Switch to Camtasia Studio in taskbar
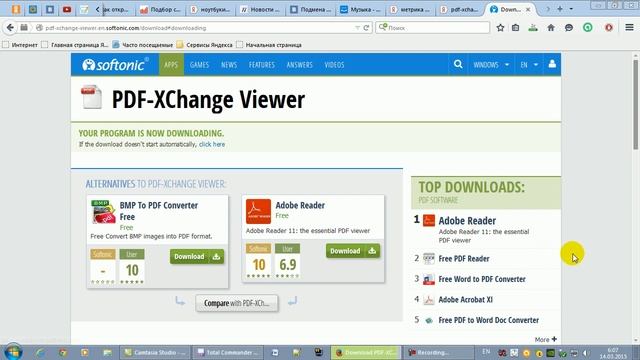Screen dimensions: 640x360 155,352
